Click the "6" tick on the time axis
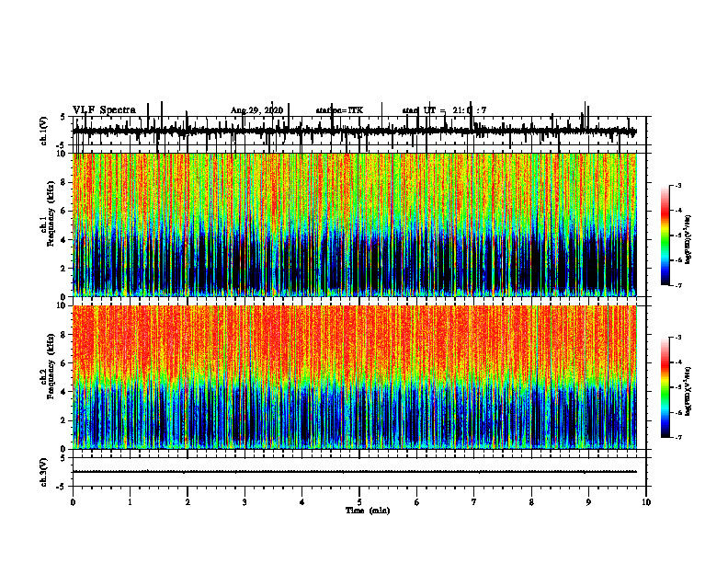Screen dimensions: 728x563 [417, 502]
